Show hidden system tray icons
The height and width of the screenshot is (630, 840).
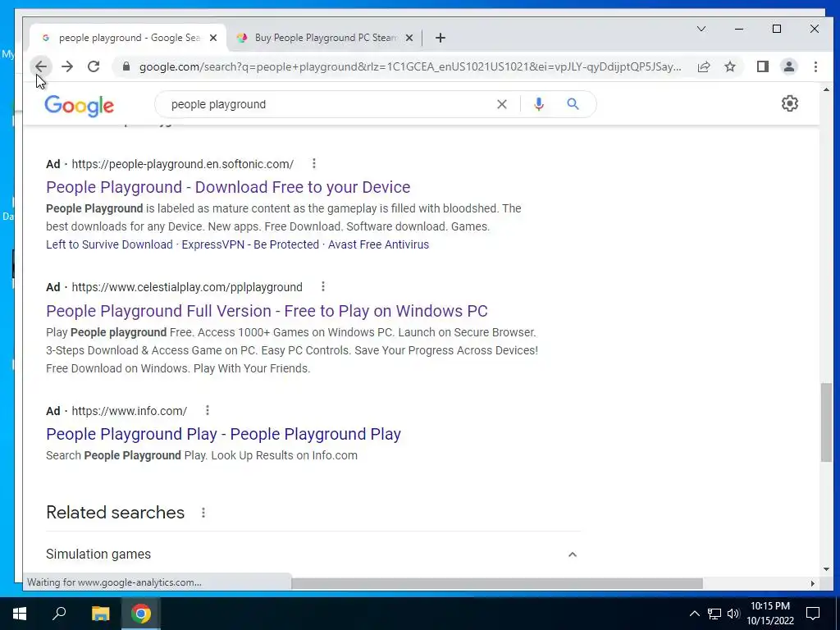point(694,614)
